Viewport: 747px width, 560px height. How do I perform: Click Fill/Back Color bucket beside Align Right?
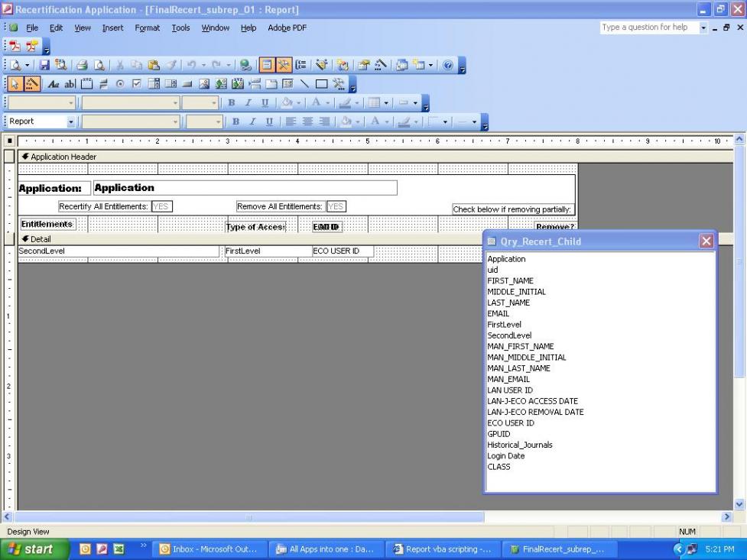[346, 121]
